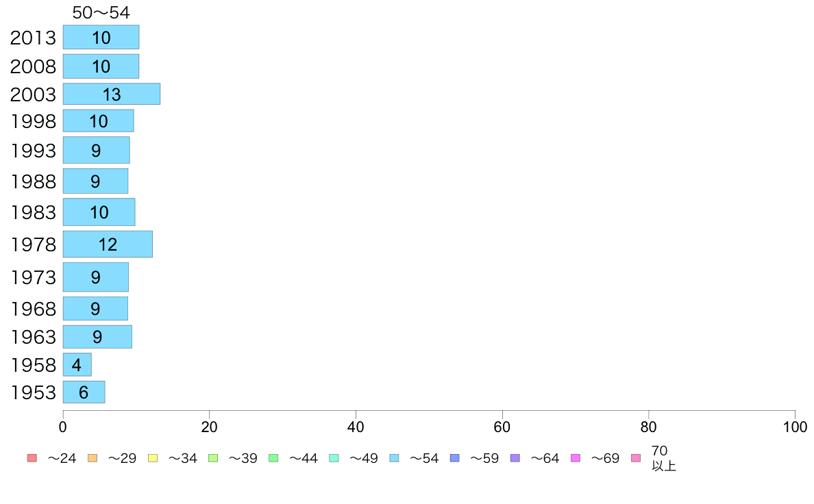Click the 50～54 column header label
Screen dimensions: 814x504
(101, 12)
